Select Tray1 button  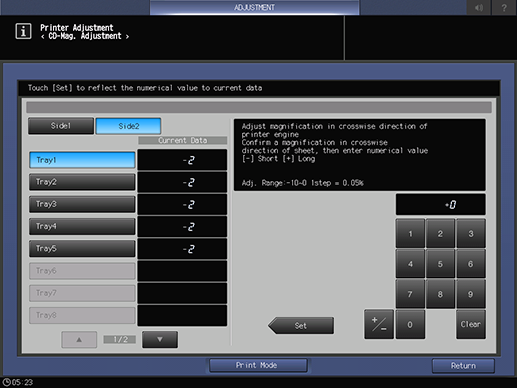(x=82, y=160)
